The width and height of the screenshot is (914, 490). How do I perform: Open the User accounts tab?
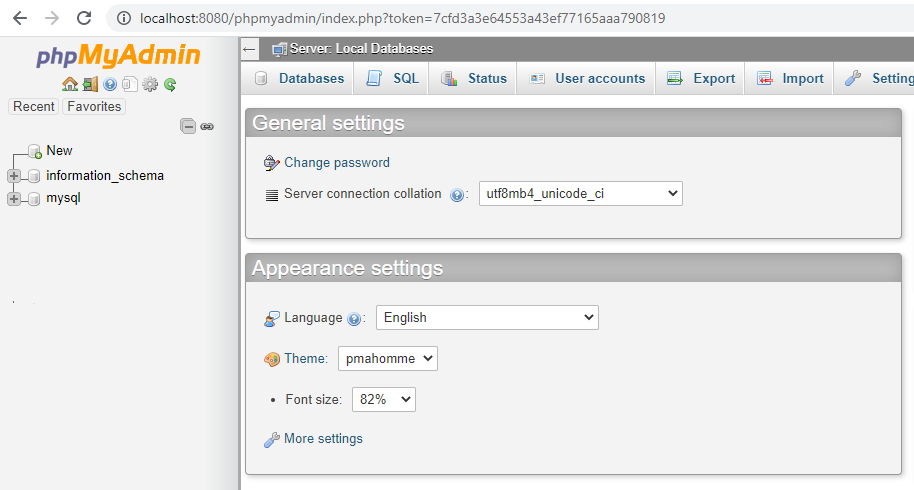click(586, 79)
